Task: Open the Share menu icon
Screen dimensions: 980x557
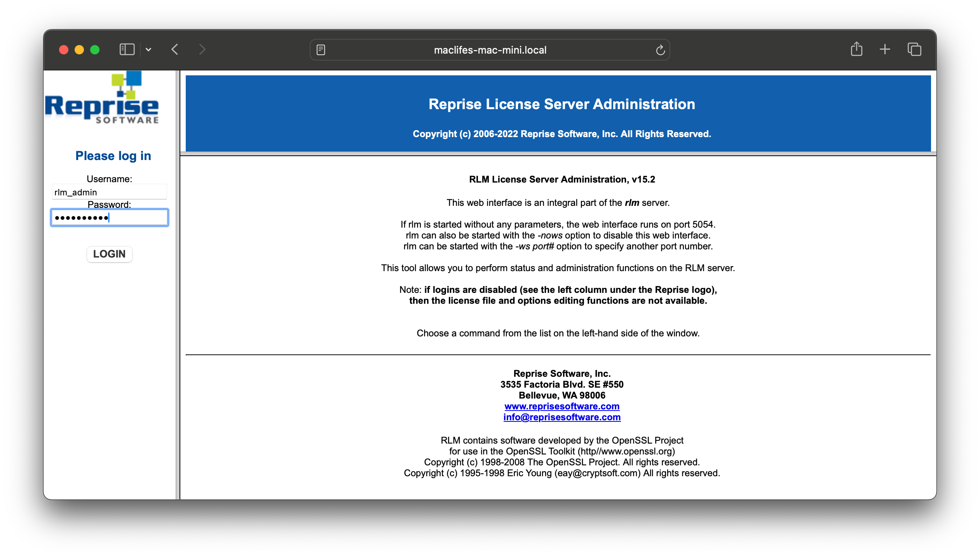Action: [856, 49]
